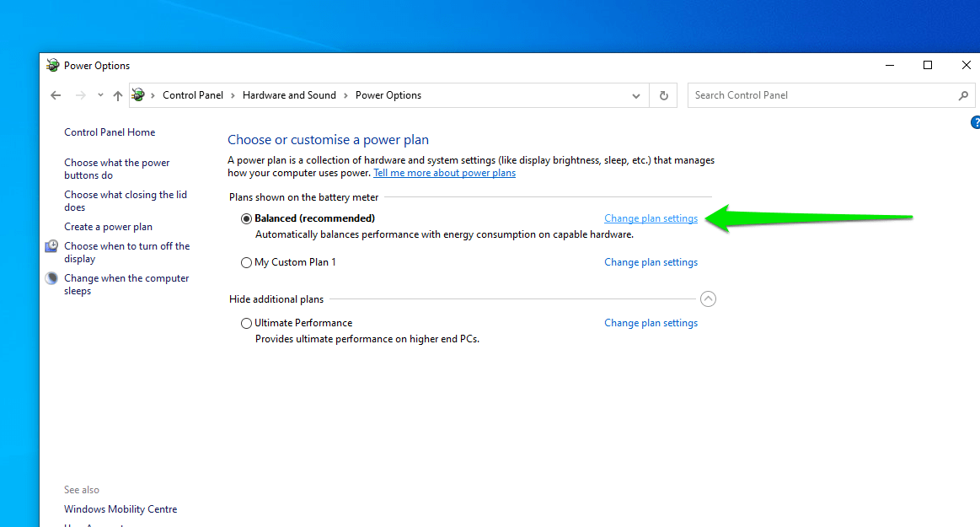This screenshot has height=527, width=980.
Task: Collapse the Hide additional plans section
Action: click(708, 298)
